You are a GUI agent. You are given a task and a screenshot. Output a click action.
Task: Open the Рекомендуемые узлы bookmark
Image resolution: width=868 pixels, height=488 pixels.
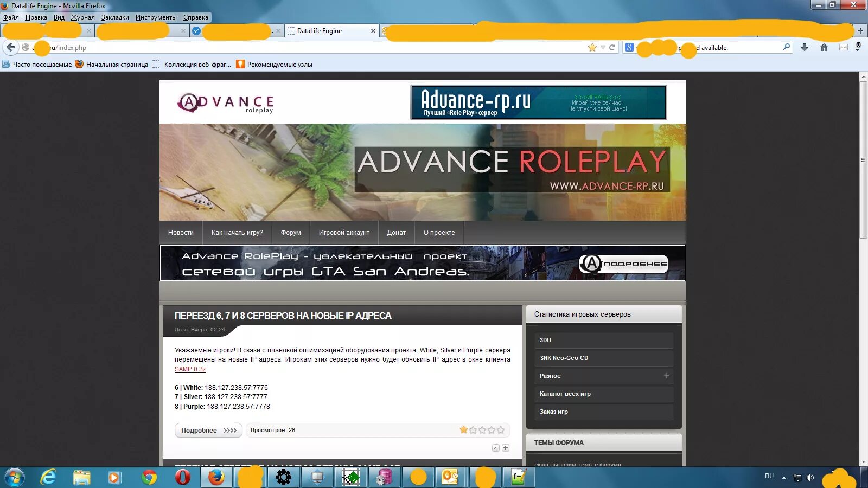coord(275,64)
